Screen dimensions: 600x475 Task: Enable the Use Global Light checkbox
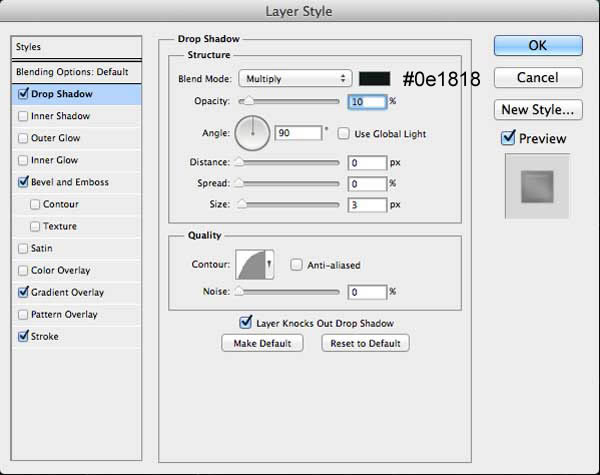[x=344, y=134]
